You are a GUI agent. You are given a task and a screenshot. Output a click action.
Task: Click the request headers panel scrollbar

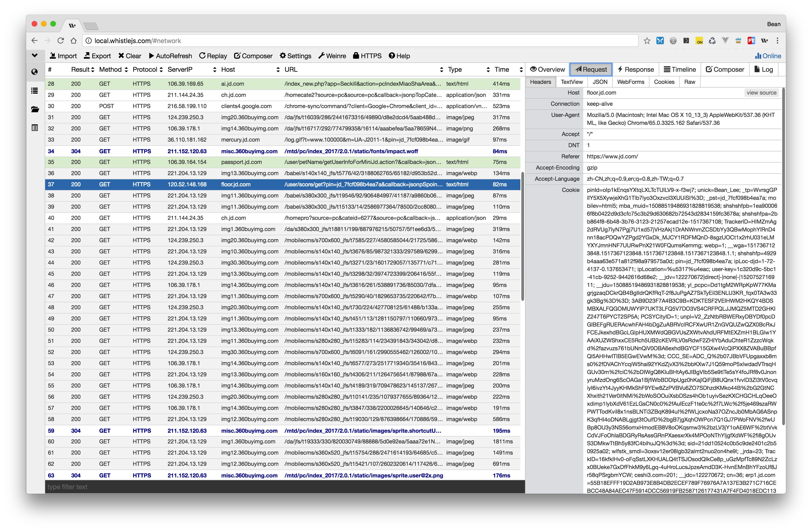(x=783, y=256)
